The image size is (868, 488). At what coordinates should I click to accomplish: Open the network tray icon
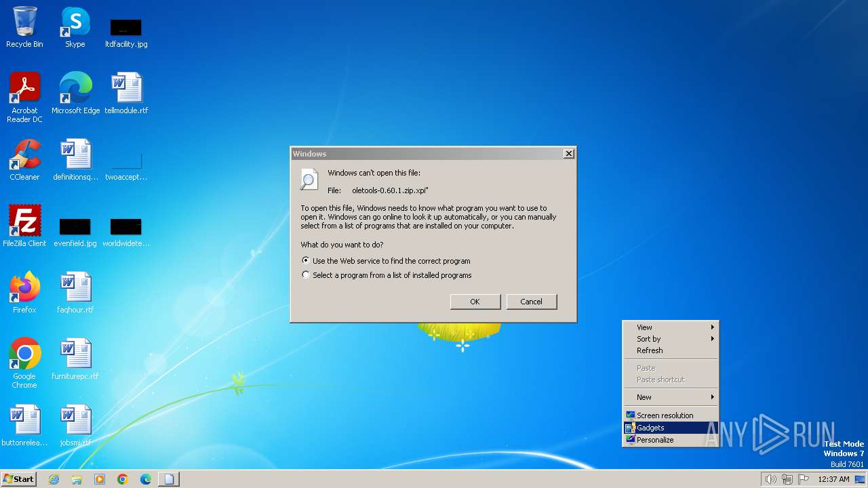click(787, 479)
